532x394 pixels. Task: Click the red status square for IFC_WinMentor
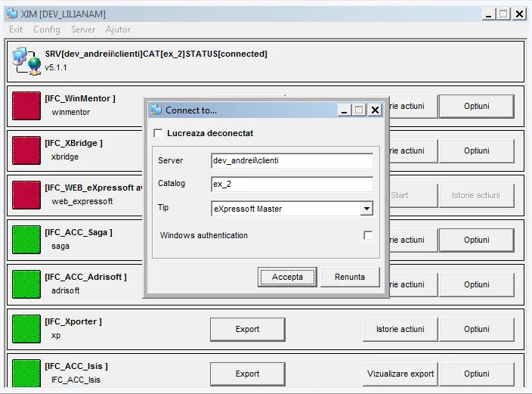point(26,106)
